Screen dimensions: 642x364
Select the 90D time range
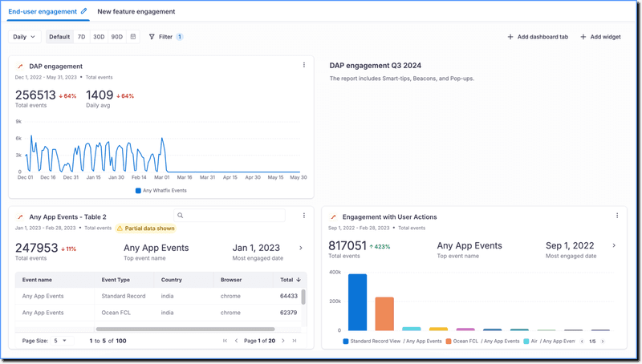coord(117,37)
